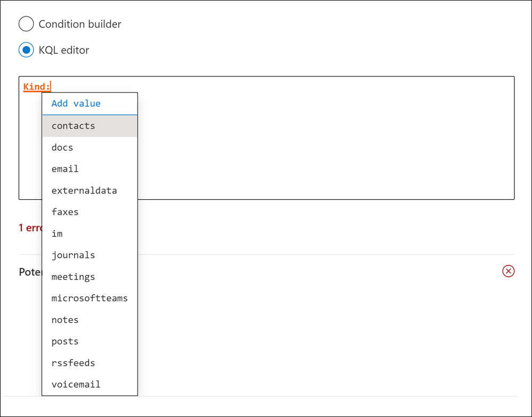Image resolution: width=532 pixels, height=417 pixels.
Task: Select meetings as the Kind value
Action: pyautogui.click(x=73, y=276)
